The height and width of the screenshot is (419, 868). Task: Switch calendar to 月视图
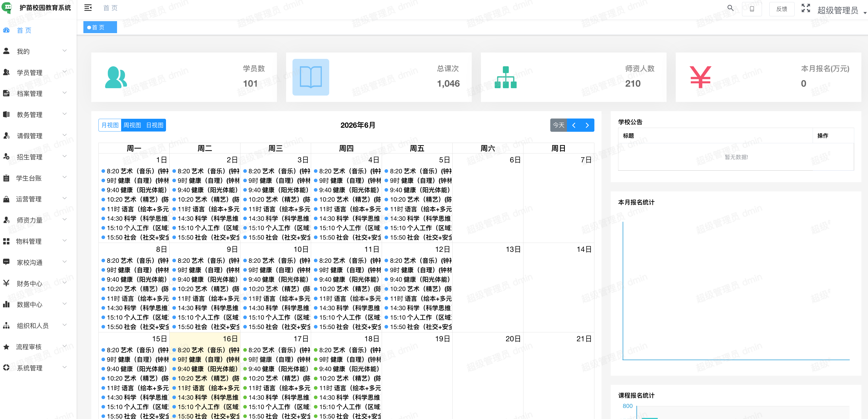[x=110, y=125]
